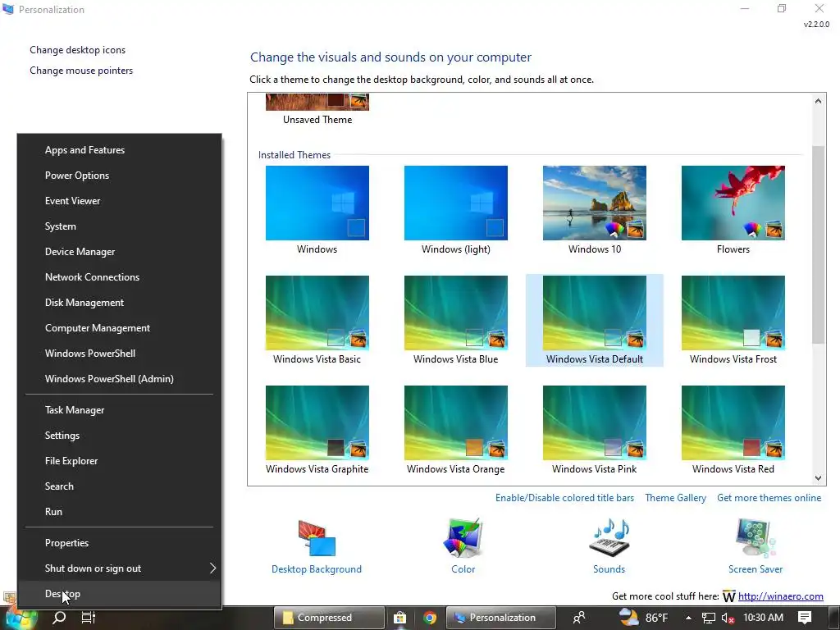Click Change mouse pointers link
Image resolution: width=840 pixels, height=630 pixels.
81,71
